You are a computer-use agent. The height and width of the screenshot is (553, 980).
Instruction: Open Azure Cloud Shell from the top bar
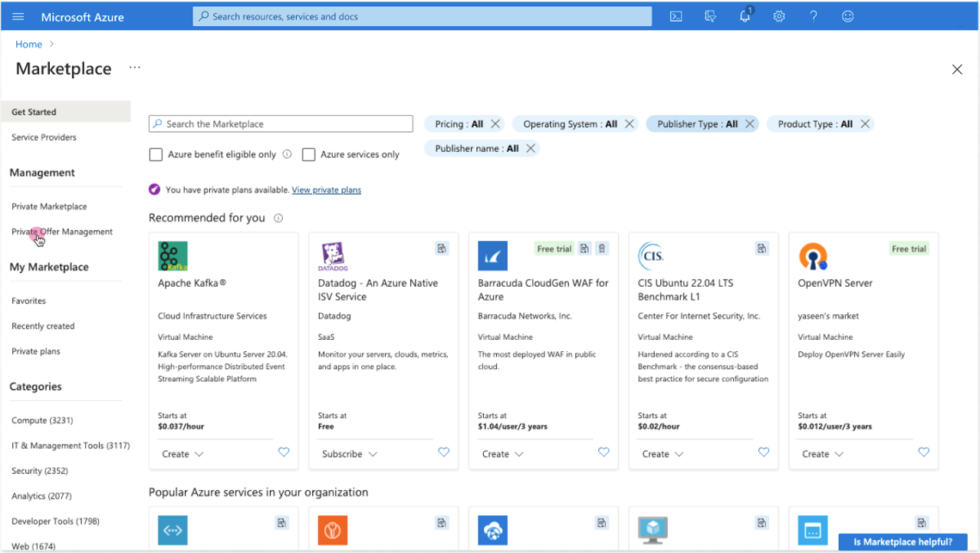[676, 15]
